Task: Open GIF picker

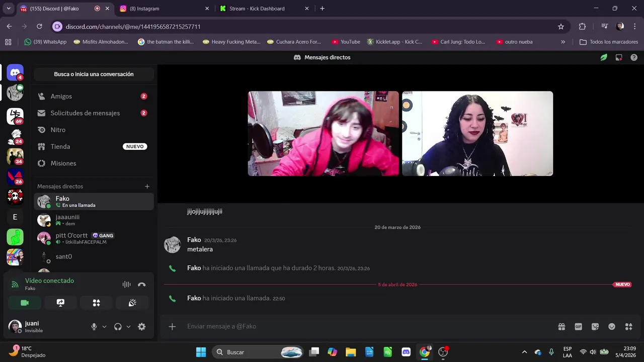Action: pyautogui.click(x=579, y=327)
